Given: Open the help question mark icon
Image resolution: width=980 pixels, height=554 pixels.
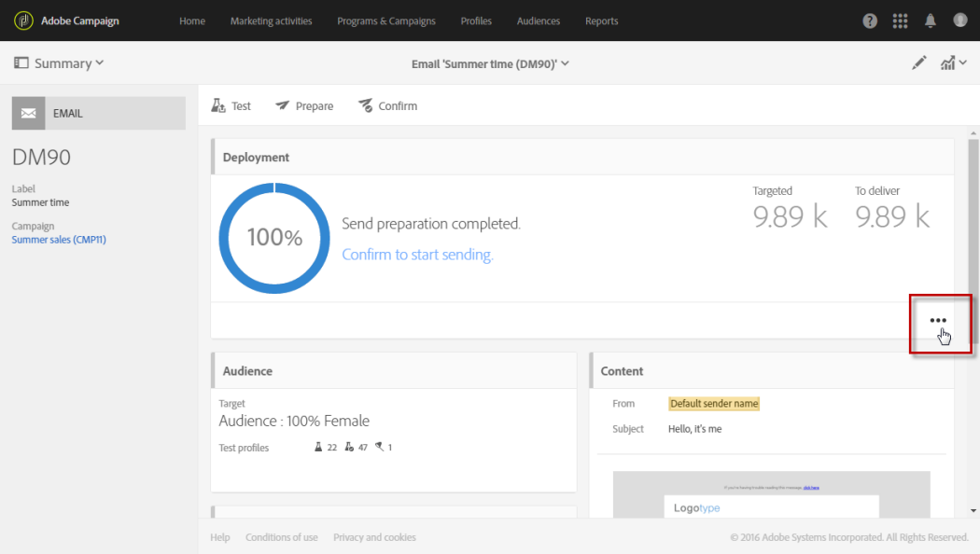Looking at the screenshot, I should tap(870, 21).
